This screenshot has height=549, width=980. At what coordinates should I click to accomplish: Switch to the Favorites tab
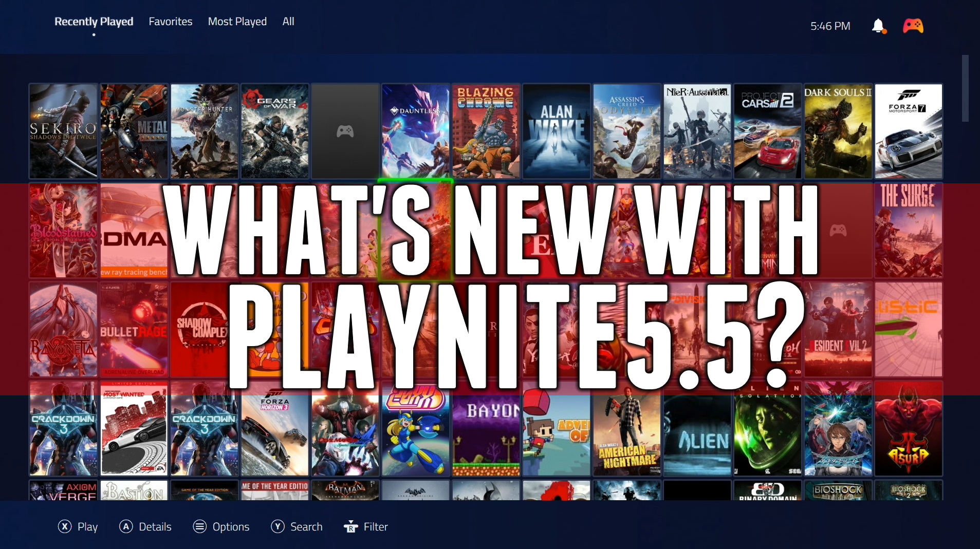coord(170,22)
